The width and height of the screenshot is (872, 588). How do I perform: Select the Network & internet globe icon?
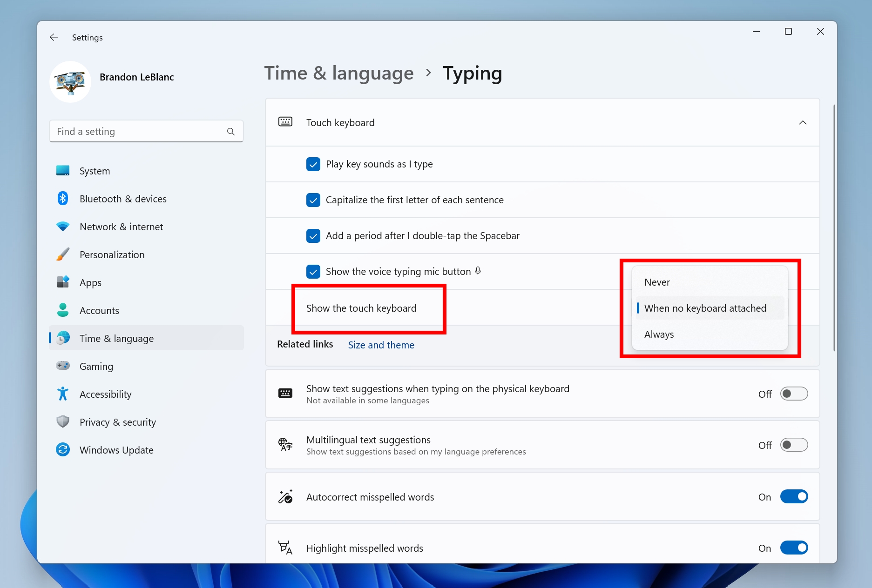63,227
